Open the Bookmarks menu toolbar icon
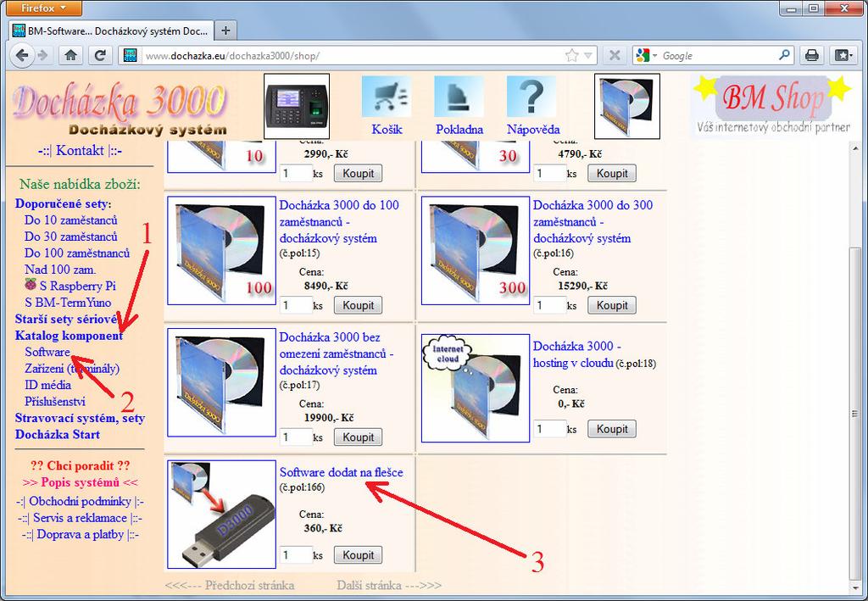Screen dimensions: 868x601 click(x=843, y=55)
